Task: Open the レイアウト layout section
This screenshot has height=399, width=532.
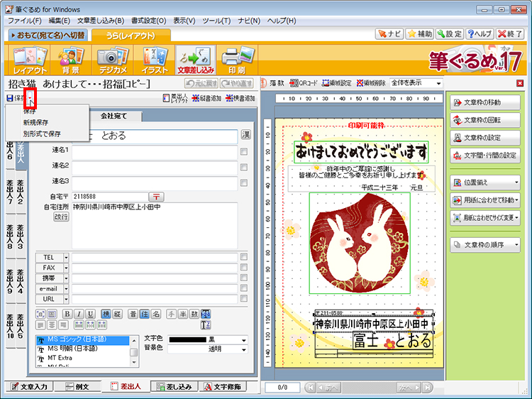Action: pyautogui.click(x=29, y=60)
